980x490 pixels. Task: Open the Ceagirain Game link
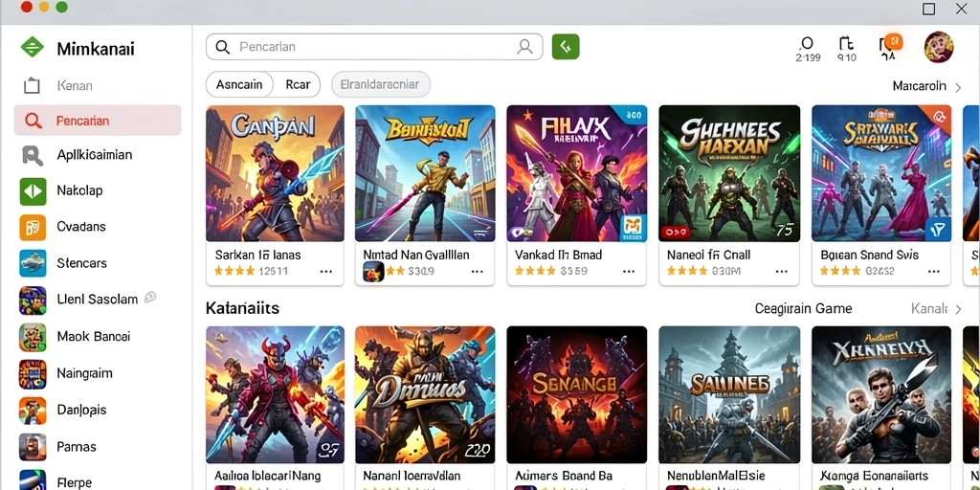[x=803, y=309]
